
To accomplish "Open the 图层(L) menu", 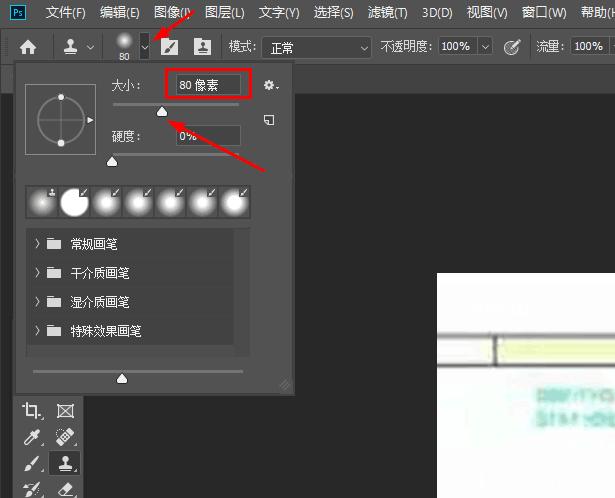I will tap(223, 13).
